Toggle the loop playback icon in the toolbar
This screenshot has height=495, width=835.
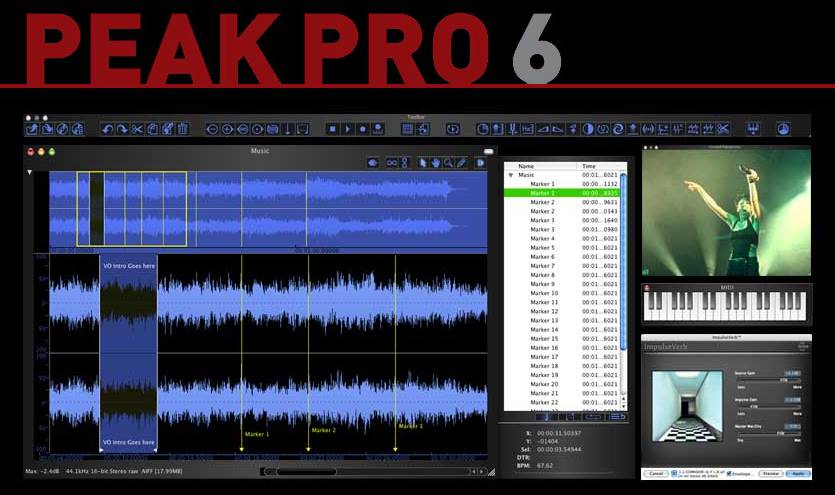(453, 129)
